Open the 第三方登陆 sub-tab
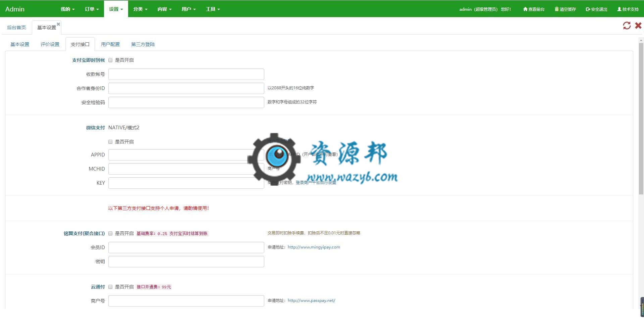 point(143,44)
